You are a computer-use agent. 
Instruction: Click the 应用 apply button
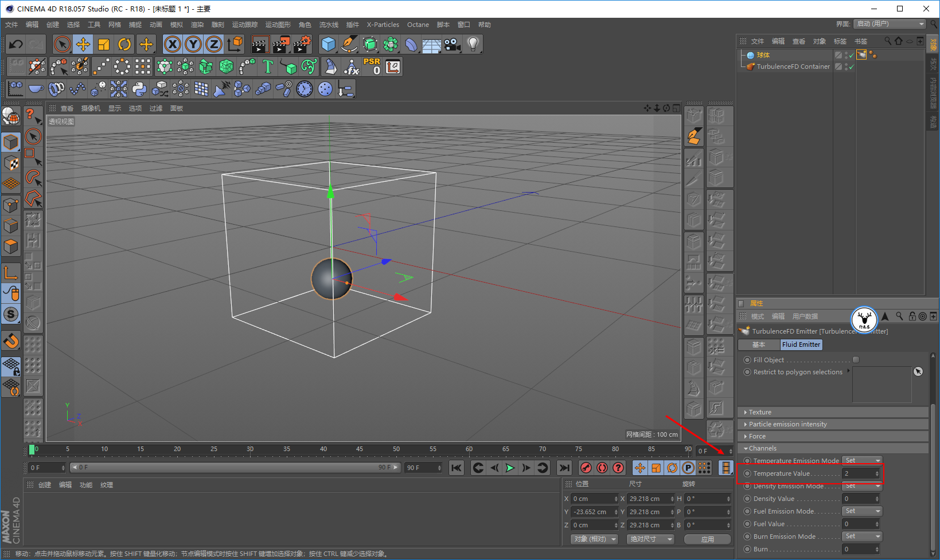click(x=708, y=539)
